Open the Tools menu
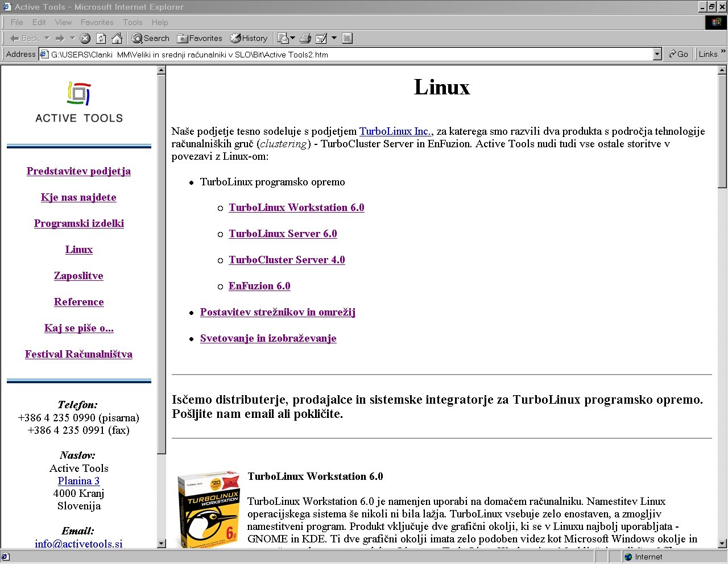This screenshot has height=564, width=728. click(x=133, y=22)
